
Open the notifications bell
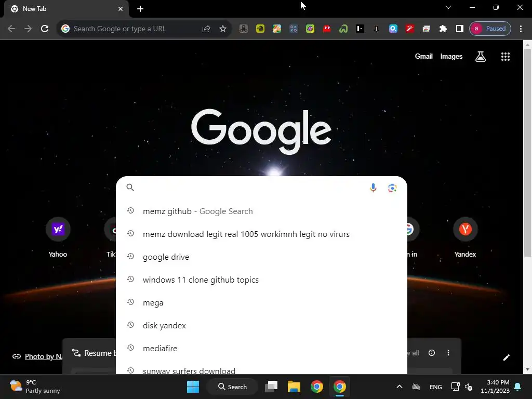[517, 387]
